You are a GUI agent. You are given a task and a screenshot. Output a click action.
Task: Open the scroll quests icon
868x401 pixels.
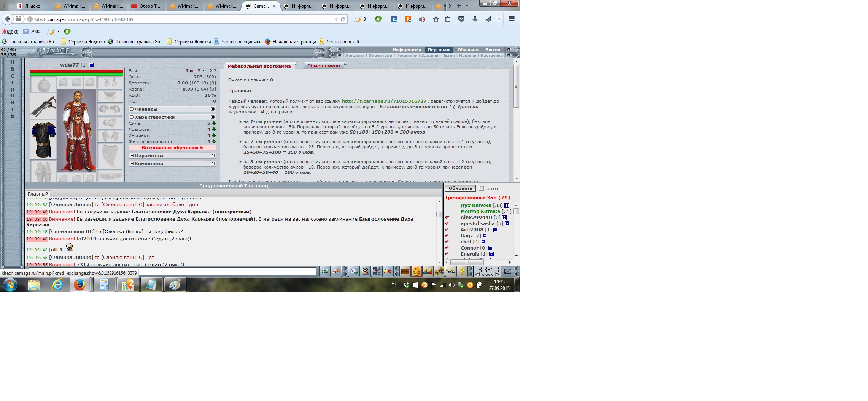[451, 271]
